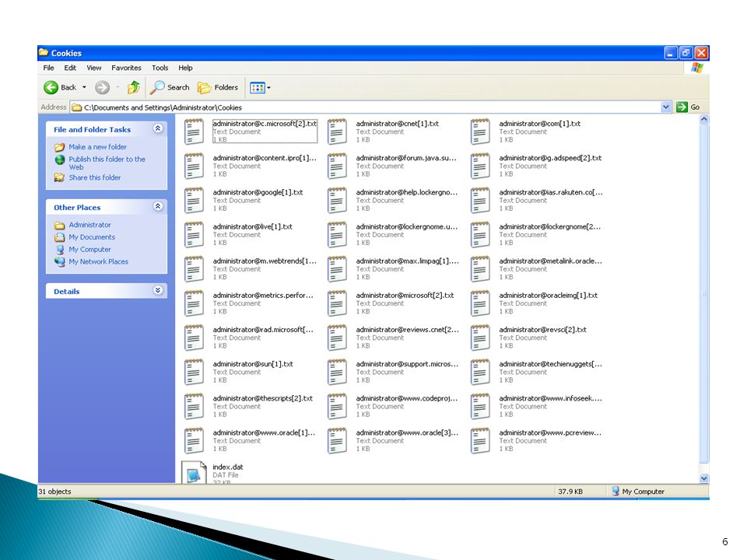Select the administrator@microsoft[2].txt file icon
This screenshot has width=747, height=560.
[337, 303]
